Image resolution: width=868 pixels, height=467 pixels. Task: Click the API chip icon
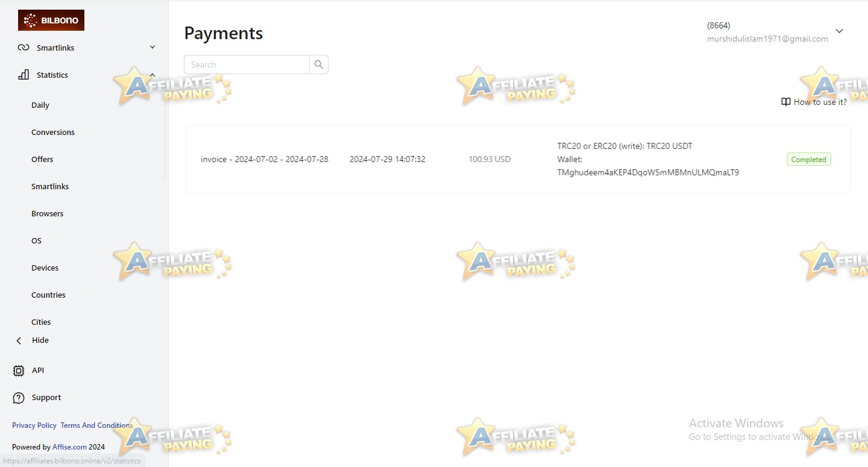[x=19, y=371]
